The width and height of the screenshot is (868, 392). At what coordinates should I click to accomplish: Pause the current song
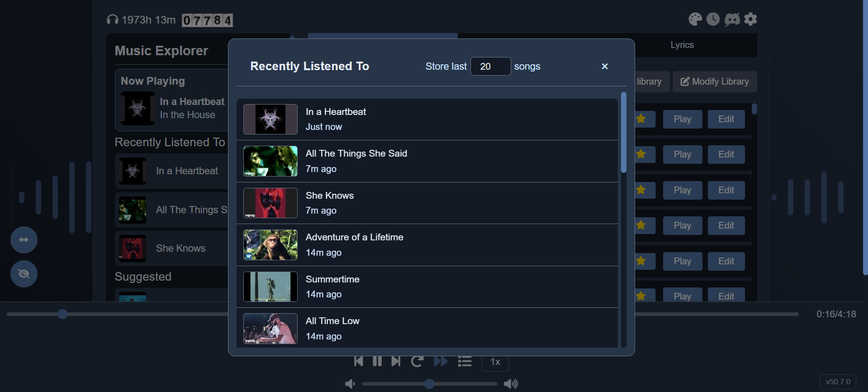click(377, 361)
